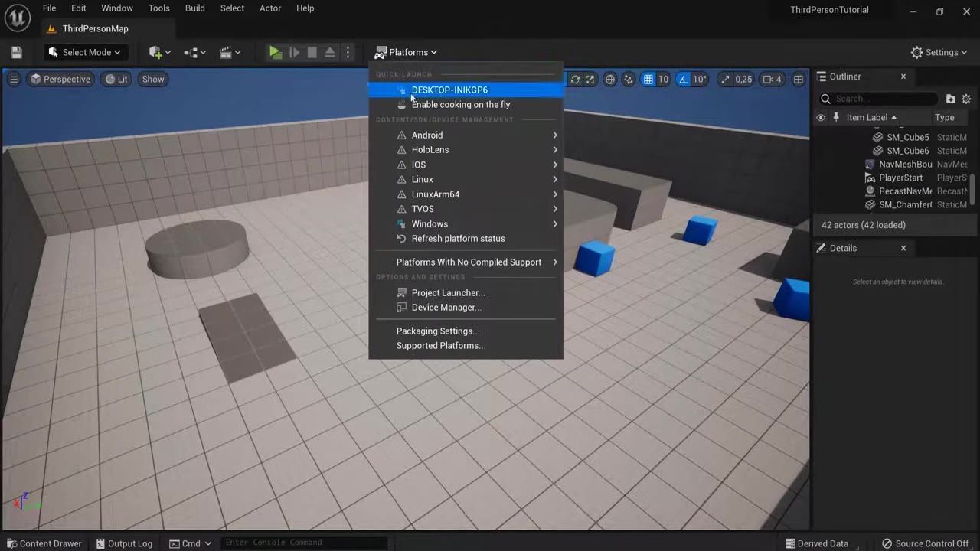The height and width of the screenshot is (551, 980).
Task: Click the Outliner search field
Action: pyautogui.click(x=878, y=99)
